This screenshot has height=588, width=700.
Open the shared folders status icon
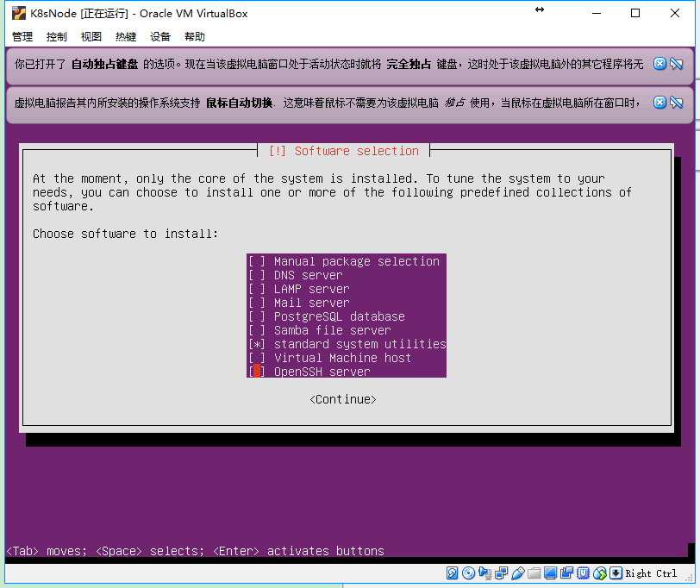tap(534, 573)
